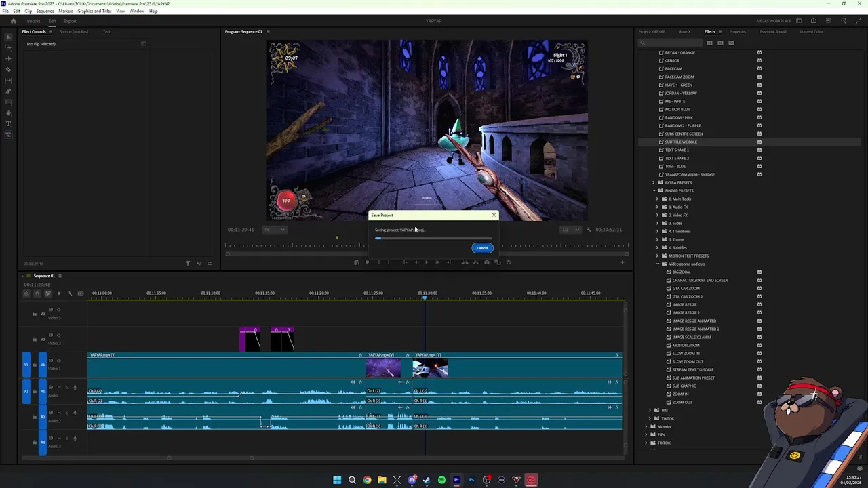Open the Sequence menu
The width and height of the screenshot is (868, 488).
pyautogui.click(x=45, y=12)
